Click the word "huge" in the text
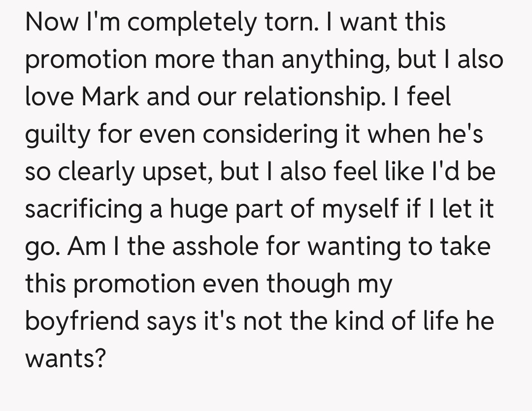 [197, 209]
